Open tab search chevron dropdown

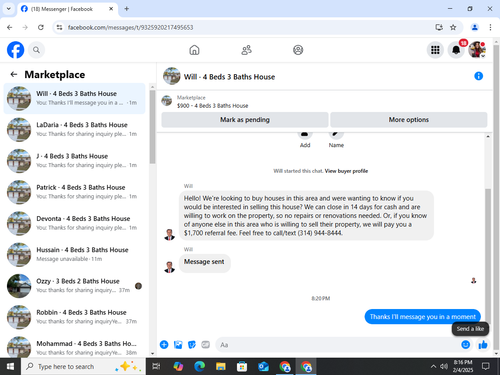click(x=9, y=9)
